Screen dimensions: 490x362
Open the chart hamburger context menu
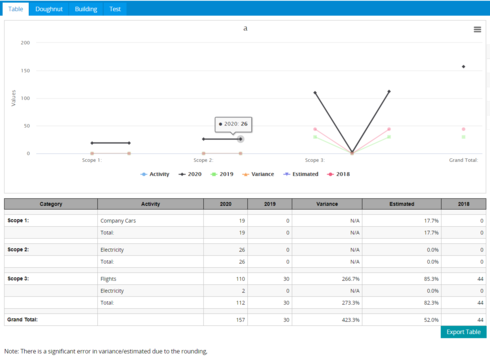point(477,29)
